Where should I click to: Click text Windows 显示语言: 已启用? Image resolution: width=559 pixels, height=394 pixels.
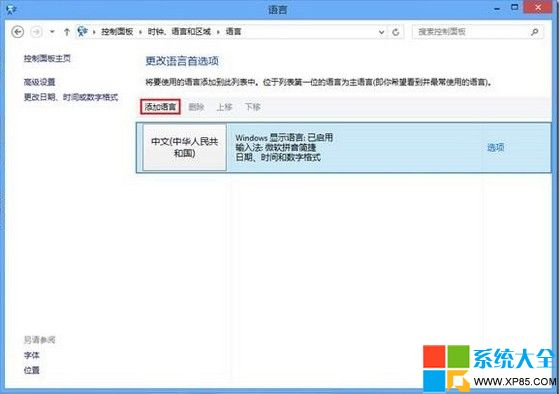point(284,137)
